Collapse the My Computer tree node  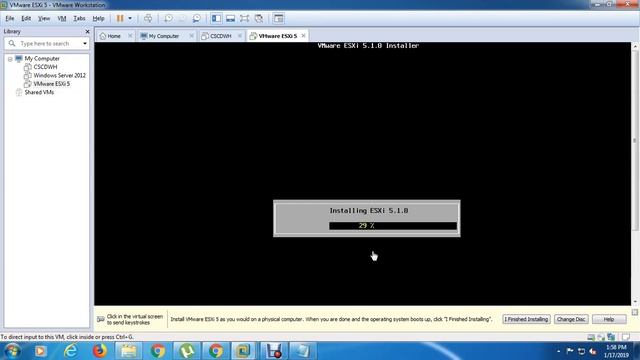[x=10, y=59]
